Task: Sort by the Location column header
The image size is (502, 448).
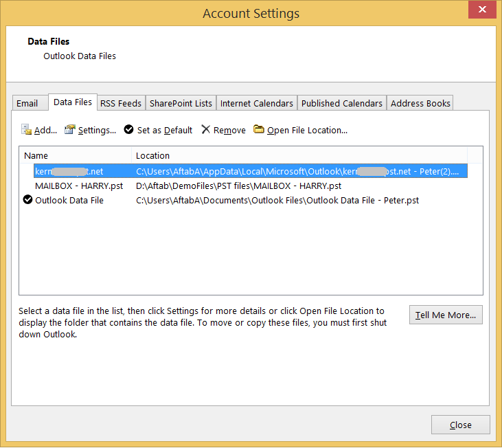Action: pyautogui.click(x=299, y=155)
